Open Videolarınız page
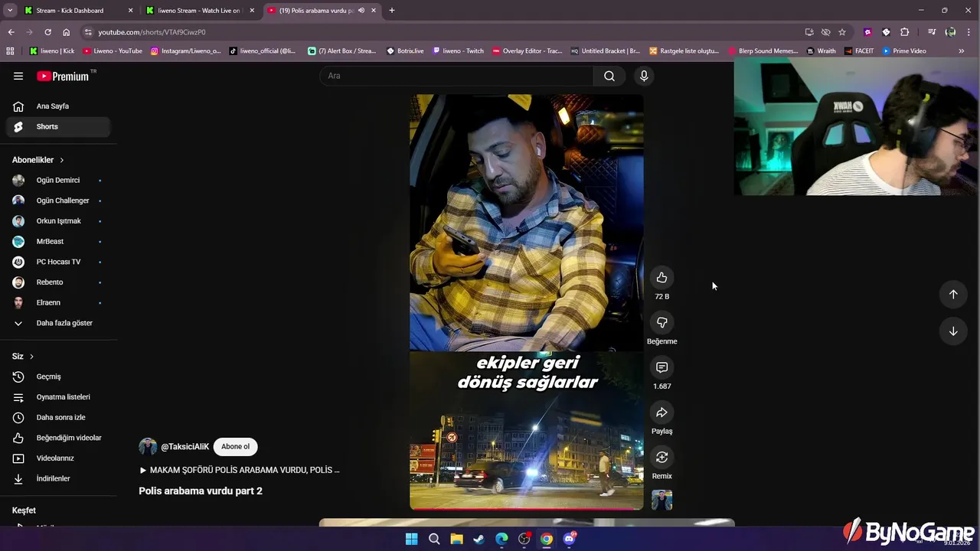Viewport: 980px width, 551px height. coord(58,458)
